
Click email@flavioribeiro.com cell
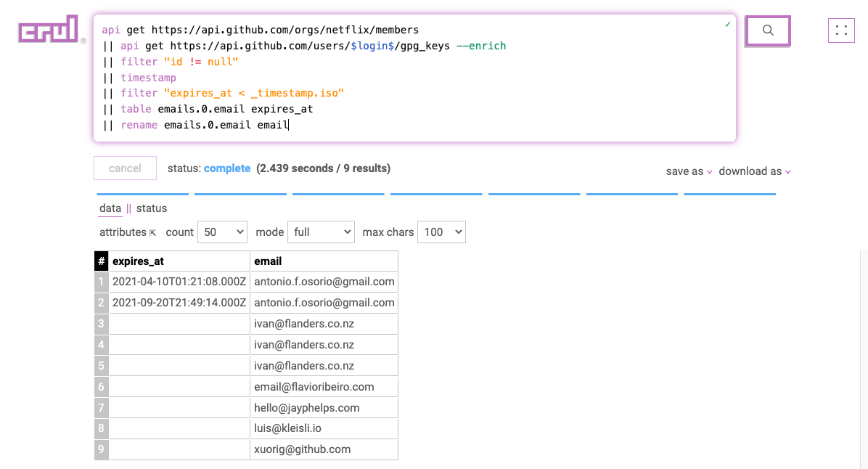click(x=324, y=387)
